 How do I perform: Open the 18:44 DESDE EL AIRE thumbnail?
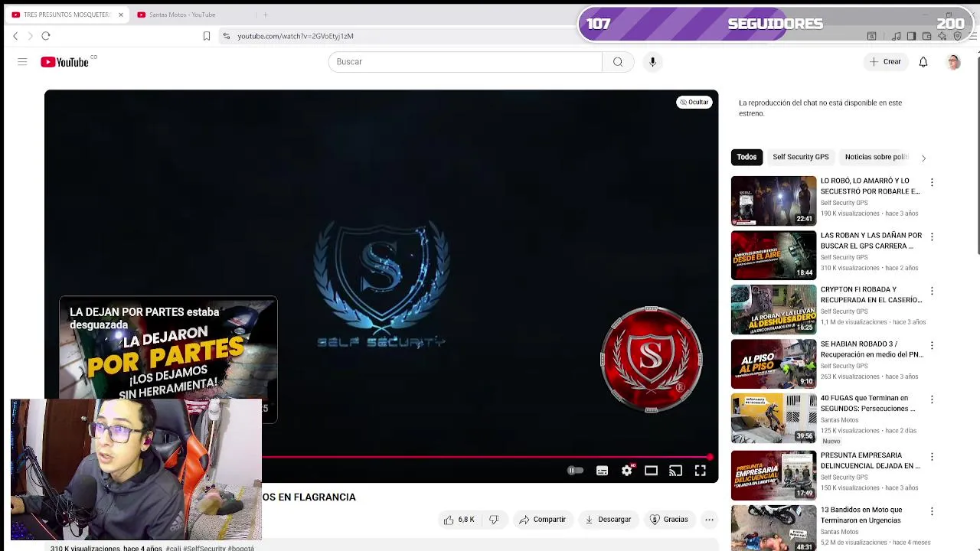773,255
